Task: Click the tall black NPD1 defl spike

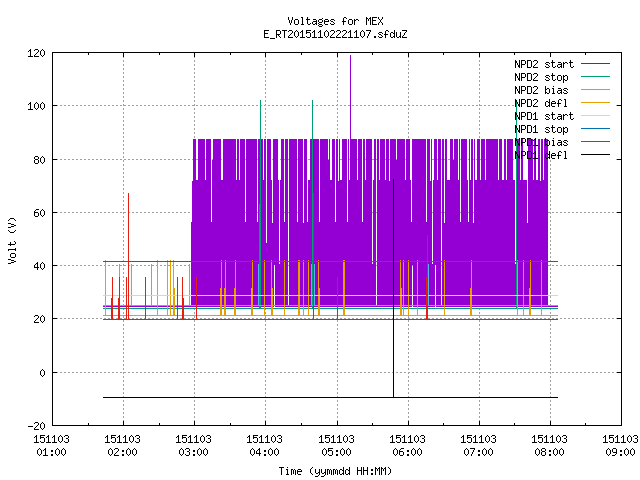Action: (393, 288)
